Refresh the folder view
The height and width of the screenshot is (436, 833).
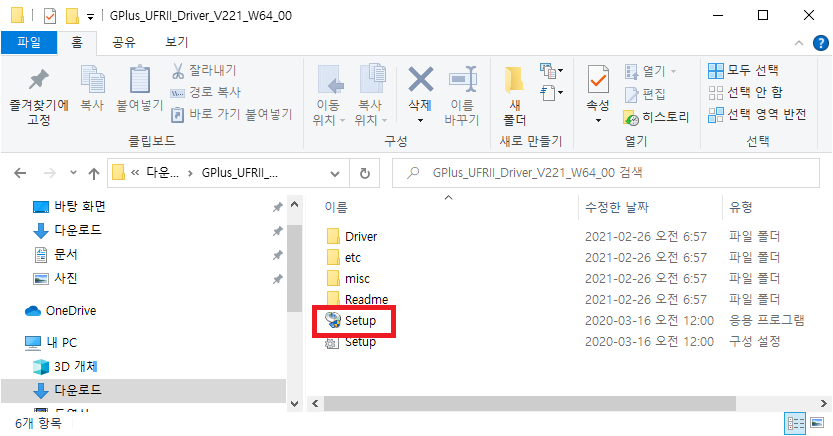coord(364,173)
